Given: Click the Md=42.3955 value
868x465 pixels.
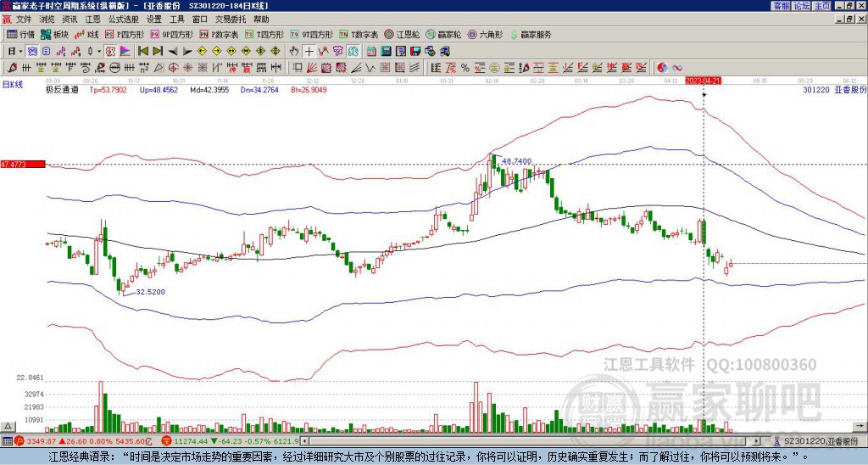Looking at the screenshot, I should click(209, 89).
